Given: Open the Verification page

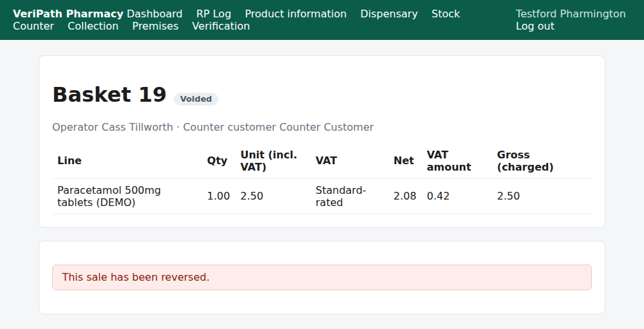Looking at the screenshot, I should coord(221,26).
